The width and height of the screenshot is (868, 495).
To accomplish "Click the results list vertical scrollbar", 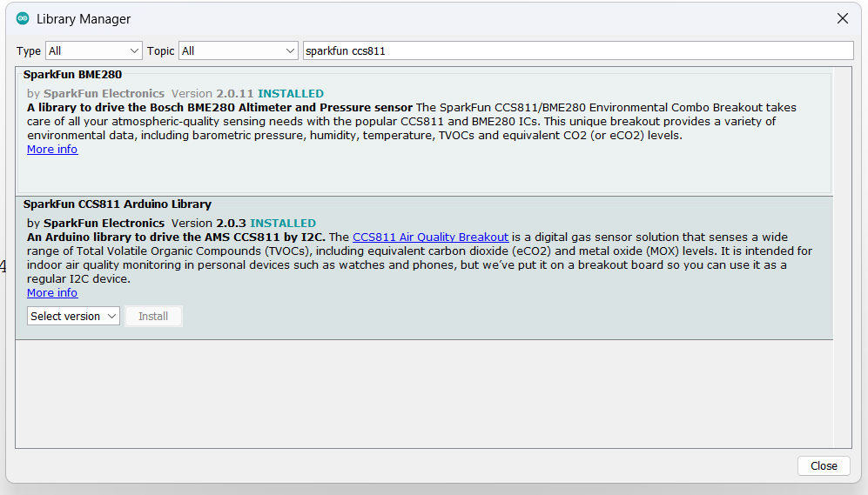I will (x=842, y=258).
